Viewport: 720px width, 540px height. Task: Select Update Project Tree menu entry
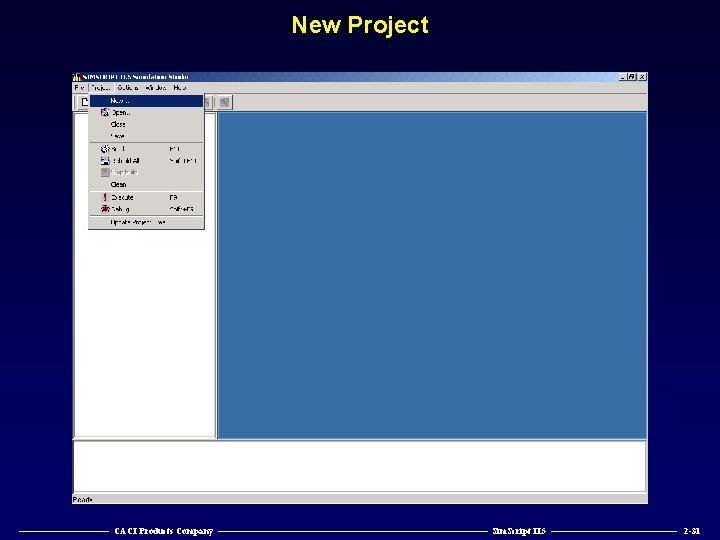click(x=146, y=222)
